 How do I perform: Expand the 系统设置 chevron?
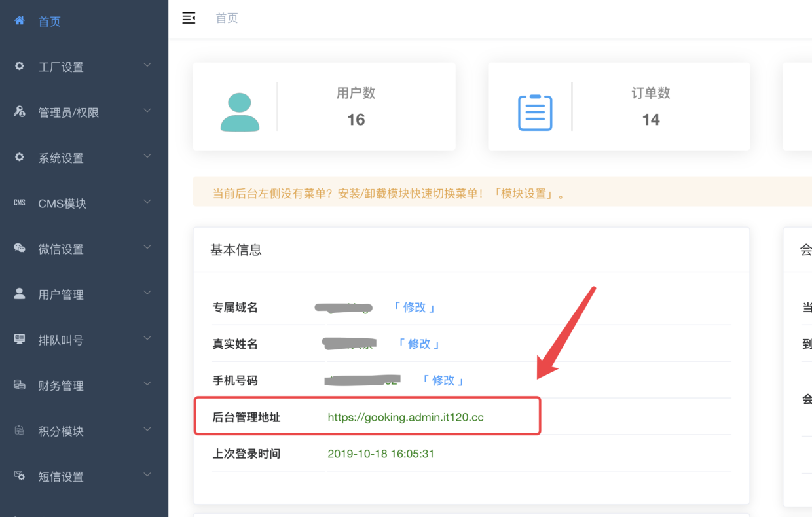(x=147, y=156)
